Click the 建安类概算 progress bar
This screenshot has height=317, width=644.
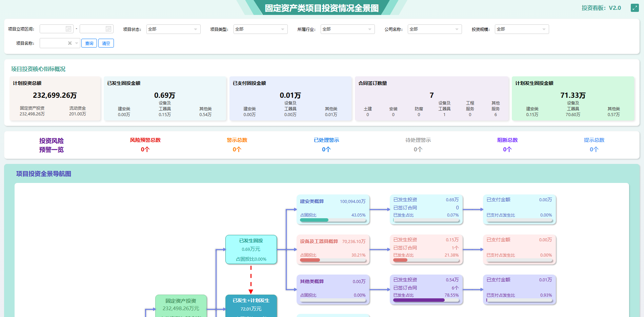(x=333, y=220)
